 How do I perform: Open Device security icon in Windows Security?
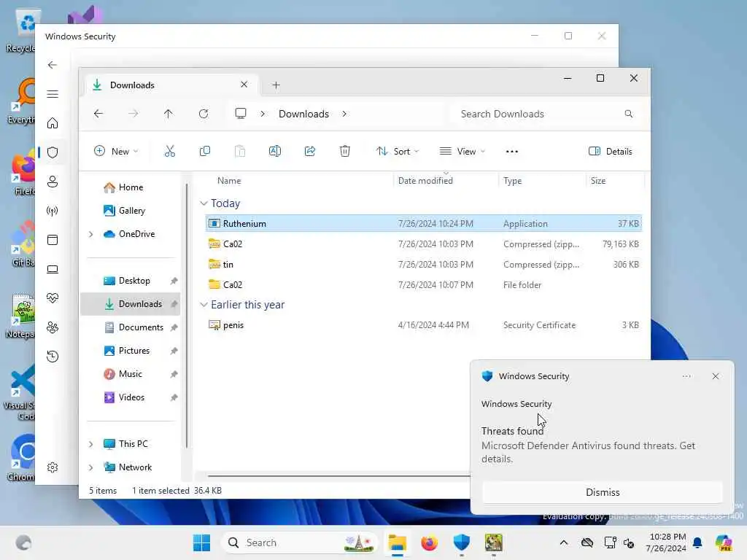tap(53, 269)
